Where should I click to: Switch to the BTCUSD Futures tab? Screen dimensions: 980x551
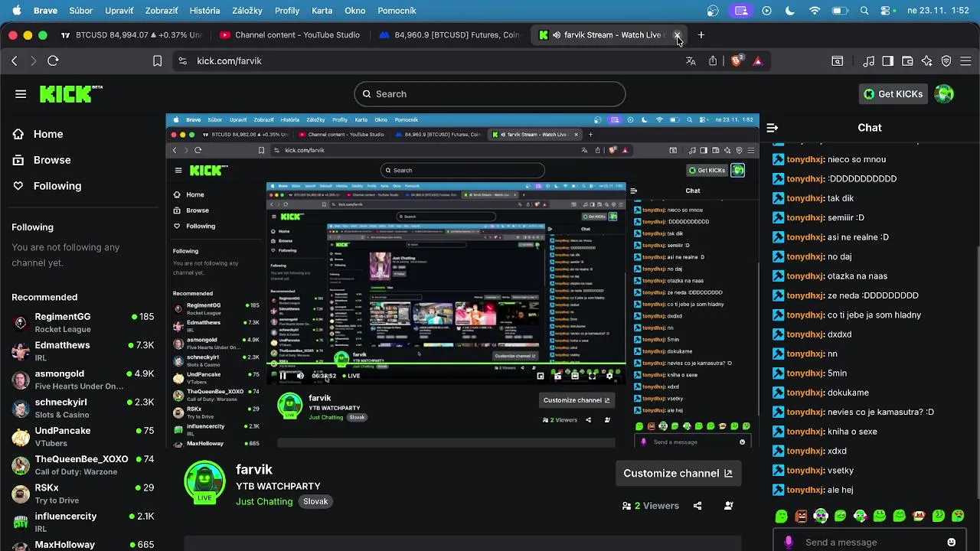pyautogui.click(x=449, y=35)
